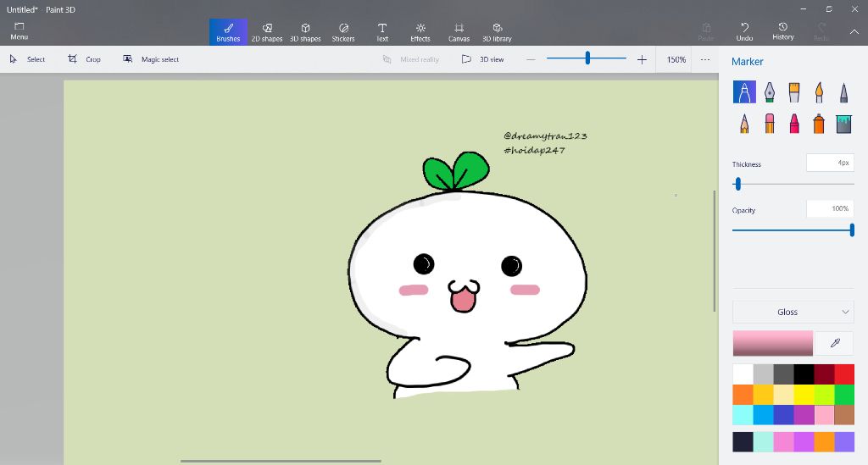Choose the Select tool
Viewport: 868px width, 465px height.
[x=28, y=59]
